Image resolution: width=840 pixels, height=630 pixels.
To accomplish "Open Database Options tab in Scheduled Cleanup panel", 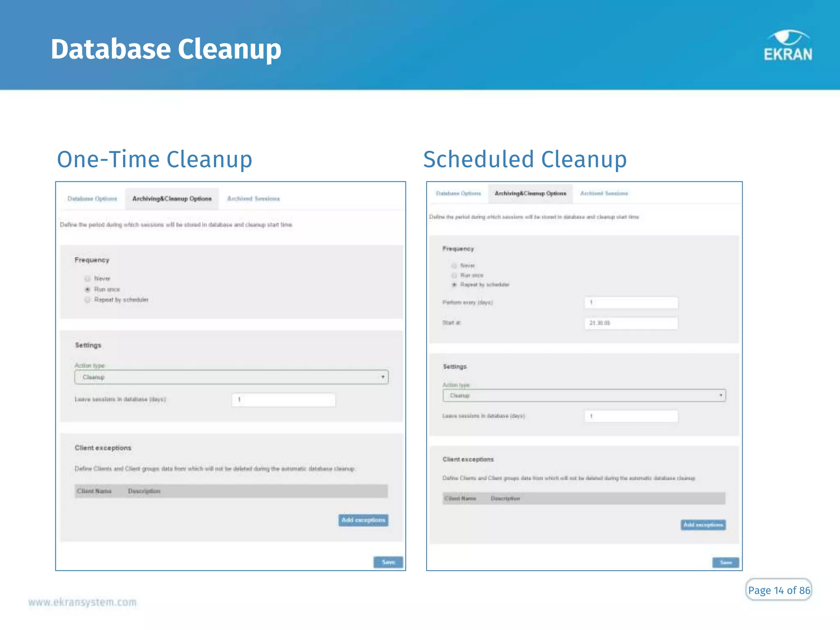I will pos(458,193).
